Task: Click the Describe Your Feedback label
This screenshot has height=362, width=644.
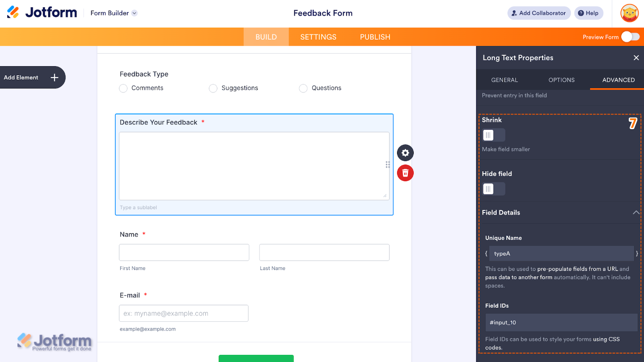Action: tap(158, 122)
